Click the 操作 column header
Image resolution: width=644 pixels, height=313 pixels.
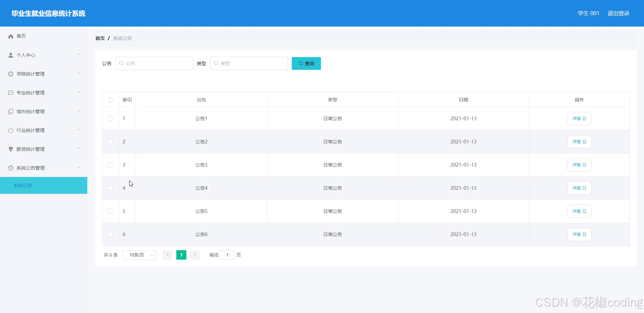(579, 100)
